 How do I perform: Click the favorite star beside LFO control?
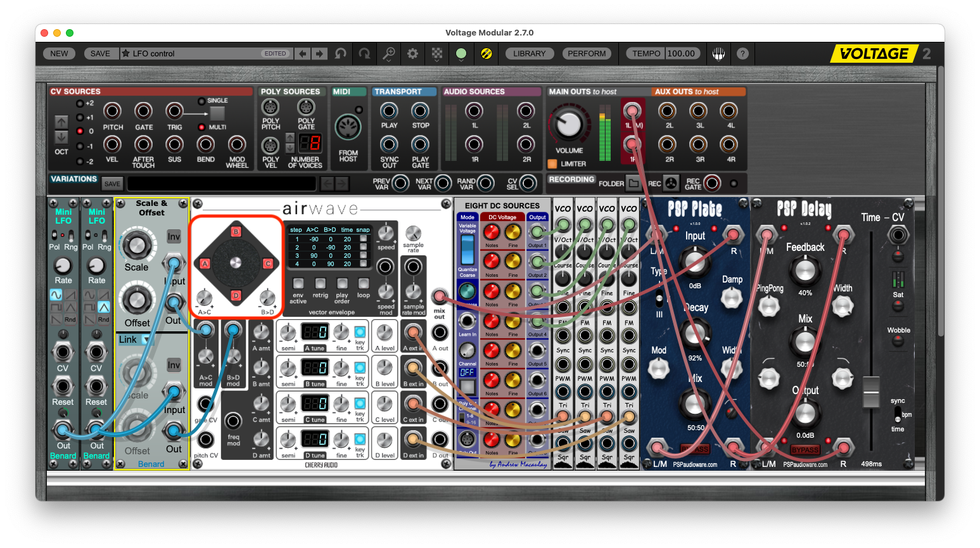(x=125, y=54)
